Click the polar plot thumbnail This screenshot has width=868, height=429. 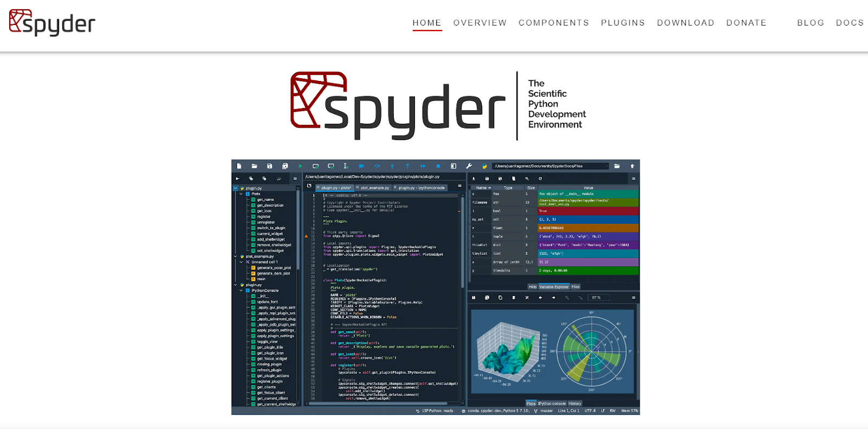[x=591, y=351]
